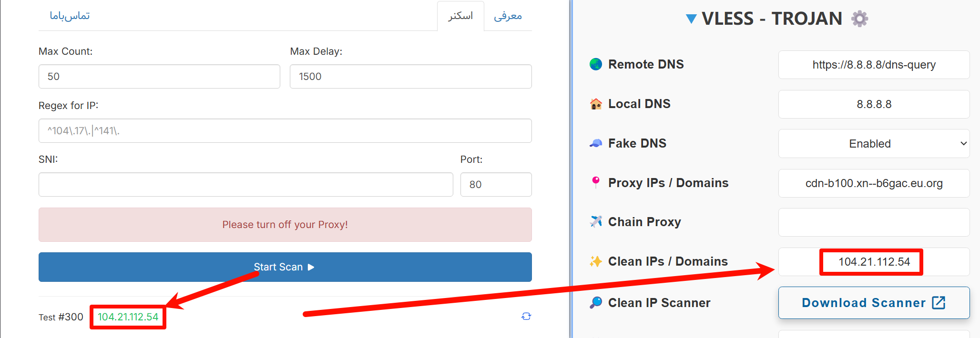Click the Chain Proxy text field

[x=874, y=222]
